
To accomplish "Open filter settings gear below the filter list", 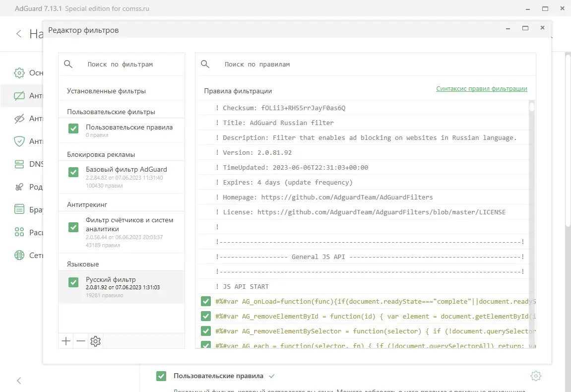I will [96, 341].
